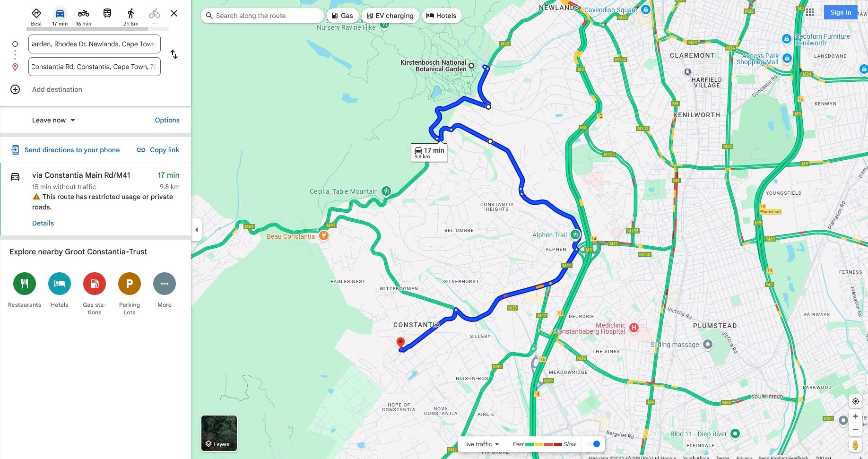868x459 pixels.
Task: Swap starting point and destination
Action: [x=174, y=54]
